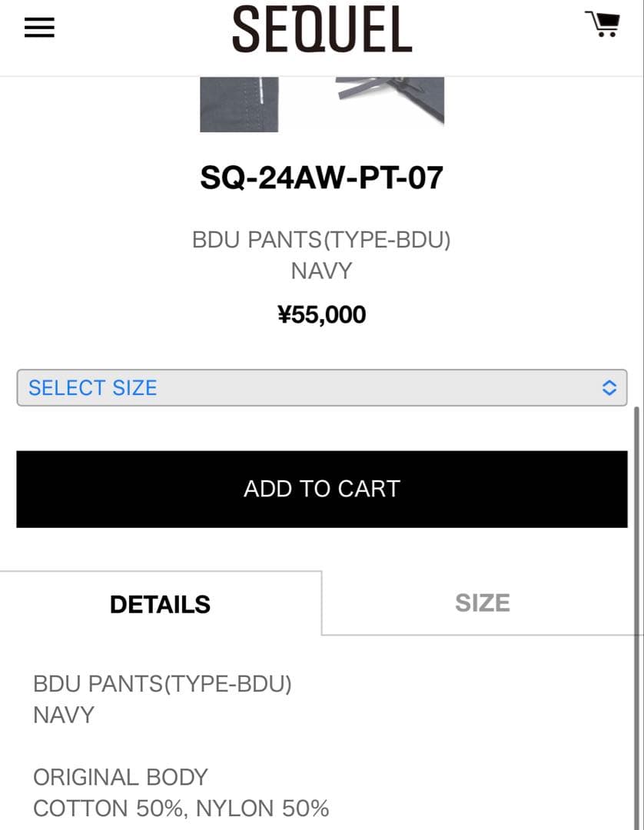This screenshot has width=644, height=830.
Task: Click the SEQUEL logo
Action: point(321,29)
